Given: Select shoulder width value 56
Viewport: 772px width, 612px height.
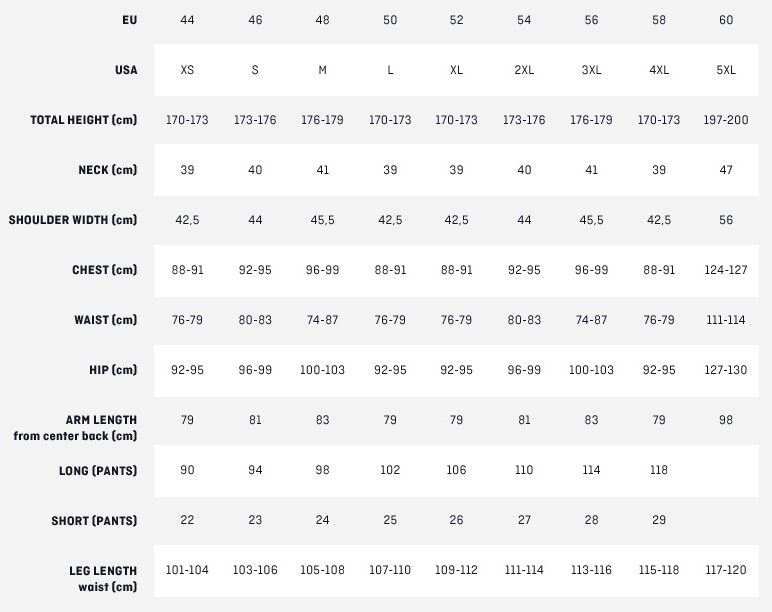Looking at the screenshot, I should (x=726, y=220).
